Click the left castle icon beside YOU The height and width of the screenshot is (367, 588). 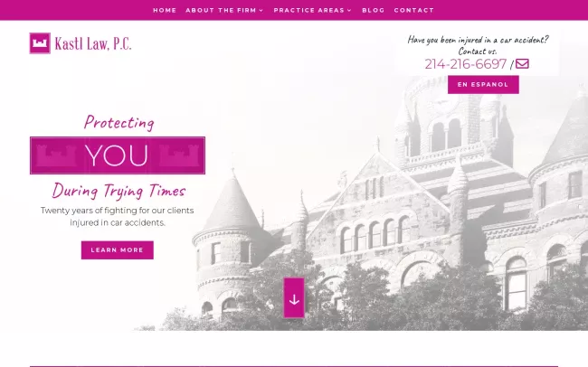57,155
